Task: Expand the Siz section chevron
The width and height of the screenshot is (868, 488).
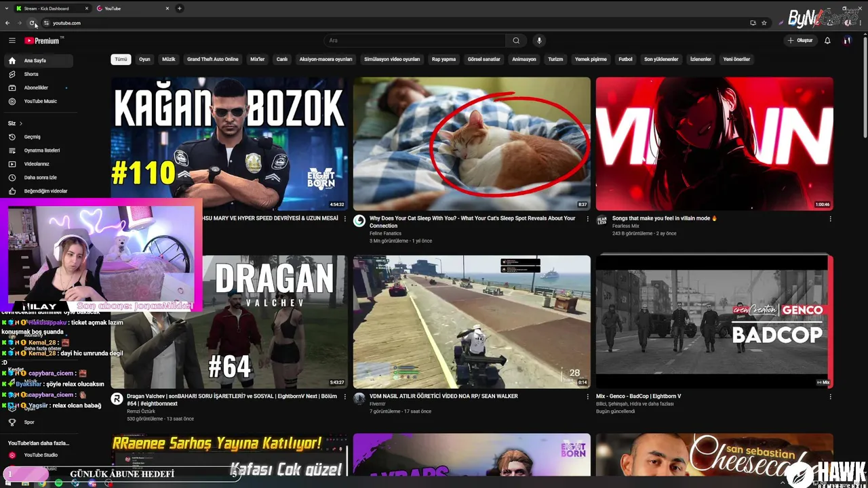Action: (x=20, y=123)
